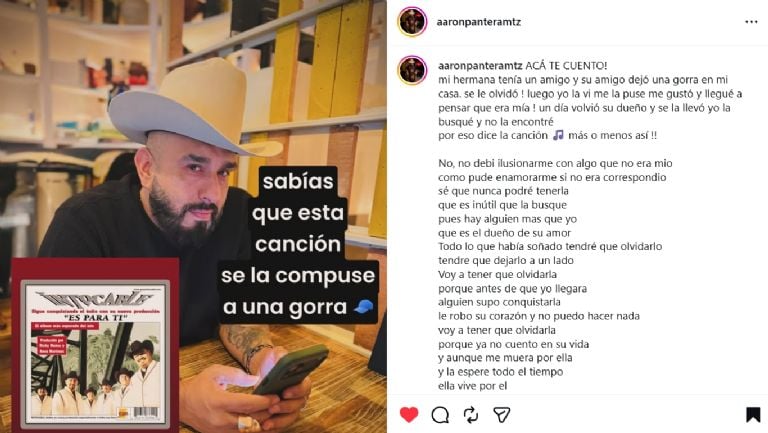Click the 'ES PARA TI' album title
768x433 pixels.
coord(96,318)
